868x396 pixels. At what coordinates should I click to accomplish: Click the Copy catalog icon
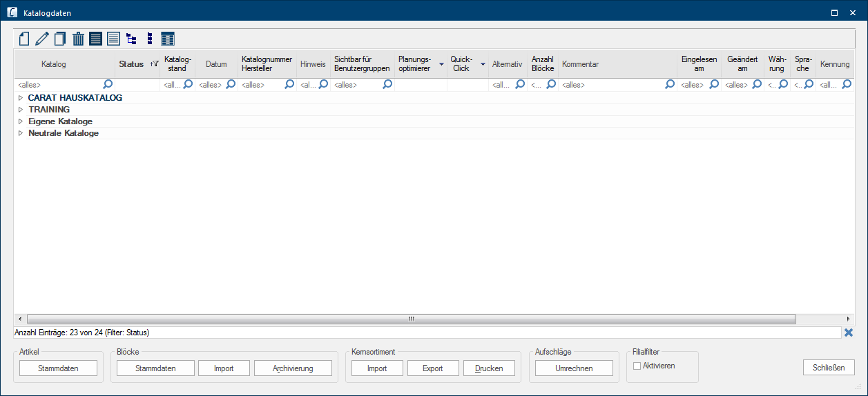pos(60,39)
